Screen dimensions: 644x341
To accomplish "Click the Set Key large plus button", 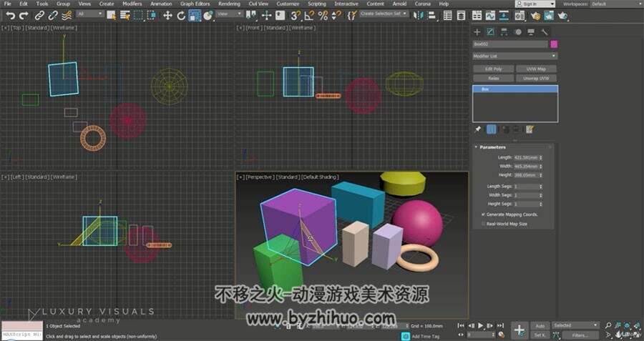I will [x=519, y=330].
